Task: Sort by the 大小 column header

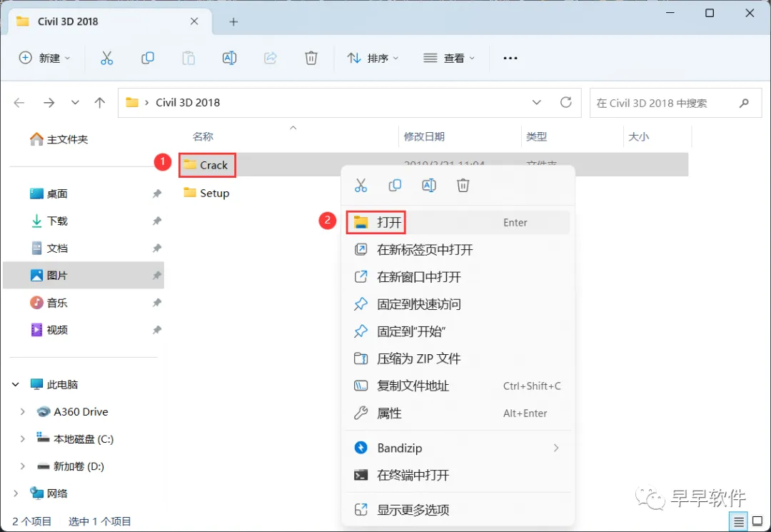Action: click(x=639, y=136)
